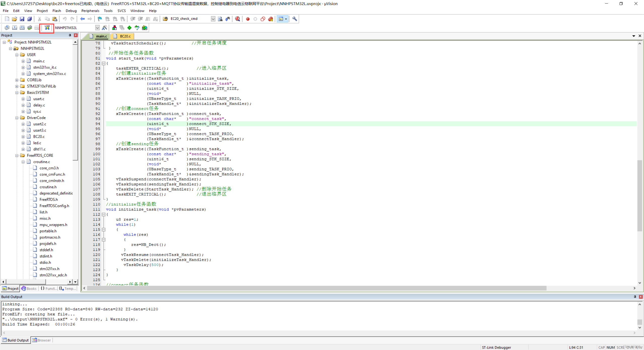The width and height of the screenshot is (644, 350).
Task: Collapse code block at line 82
Action: pyautogui.click(x=103, y=63)
